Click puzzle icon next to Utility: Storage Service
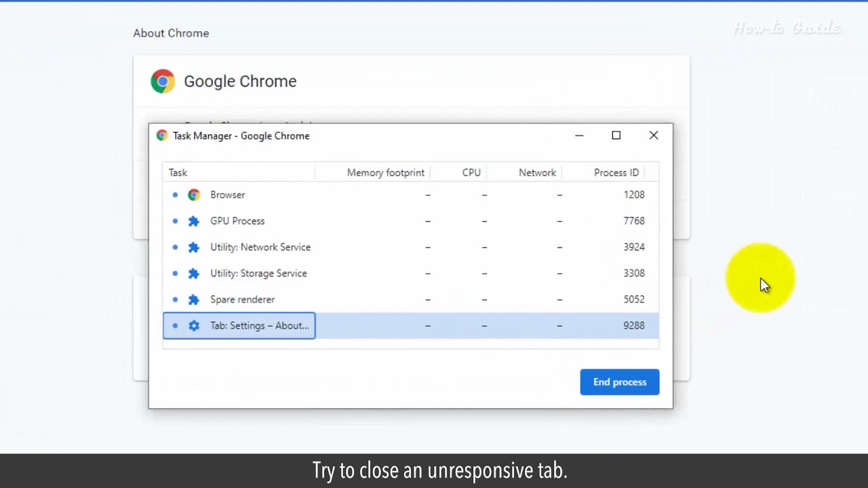This screenshot has width=868, height=488. [x=194, y=273]
